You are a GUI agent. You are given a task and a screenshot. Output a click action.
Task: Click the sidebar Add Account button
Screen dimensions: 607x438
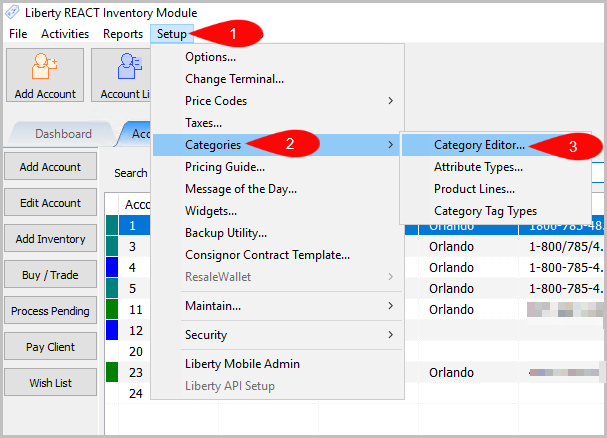(x=50, y=167)
